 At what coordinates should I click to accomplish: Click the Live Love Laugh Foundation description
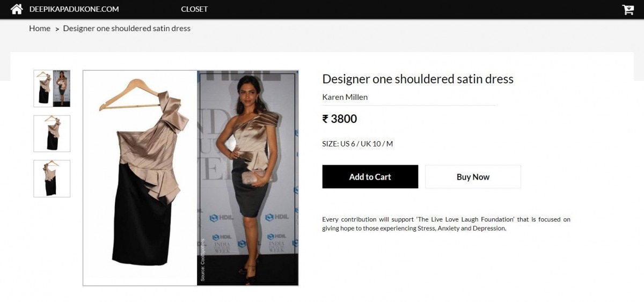[447, 224]
